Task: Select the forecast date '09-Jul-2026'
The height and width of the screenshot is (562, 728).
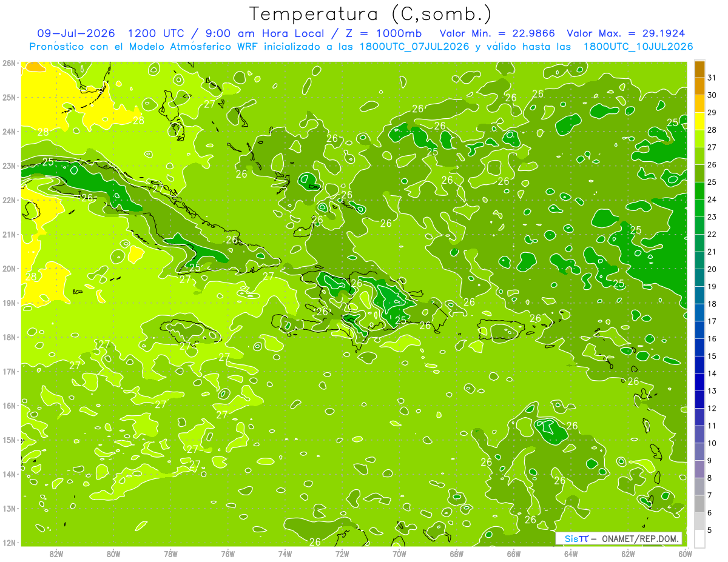Action: point(76,33)
